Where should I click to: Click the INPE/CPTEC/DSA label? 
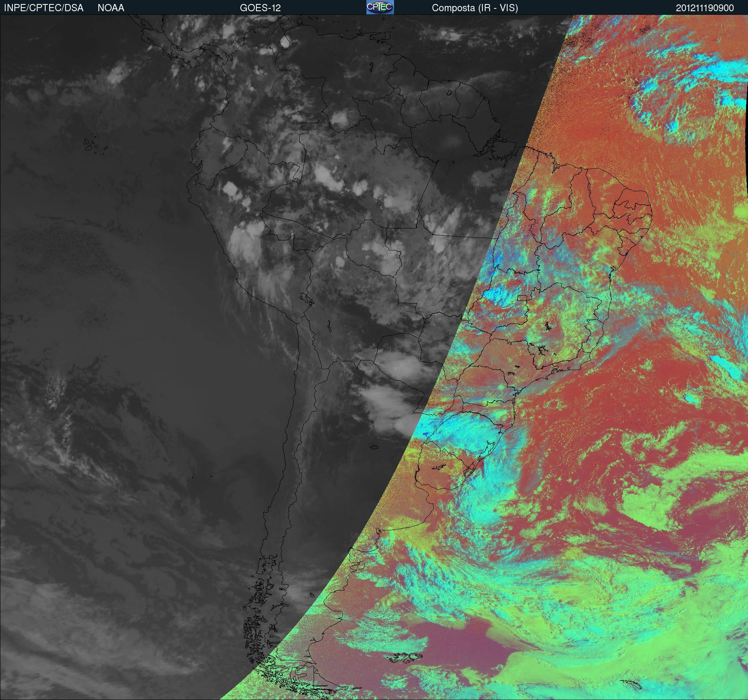point(44,8)
